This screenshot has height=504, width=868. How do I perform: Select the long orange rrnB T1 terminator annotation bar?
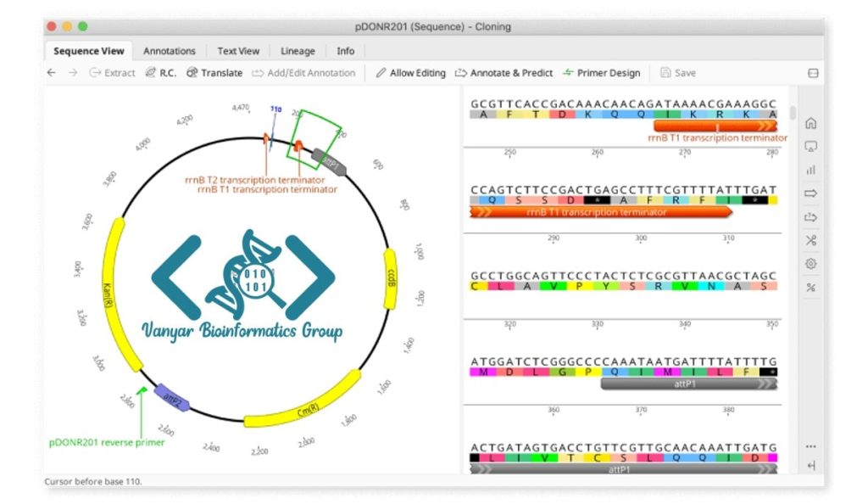tap(601, 212)
